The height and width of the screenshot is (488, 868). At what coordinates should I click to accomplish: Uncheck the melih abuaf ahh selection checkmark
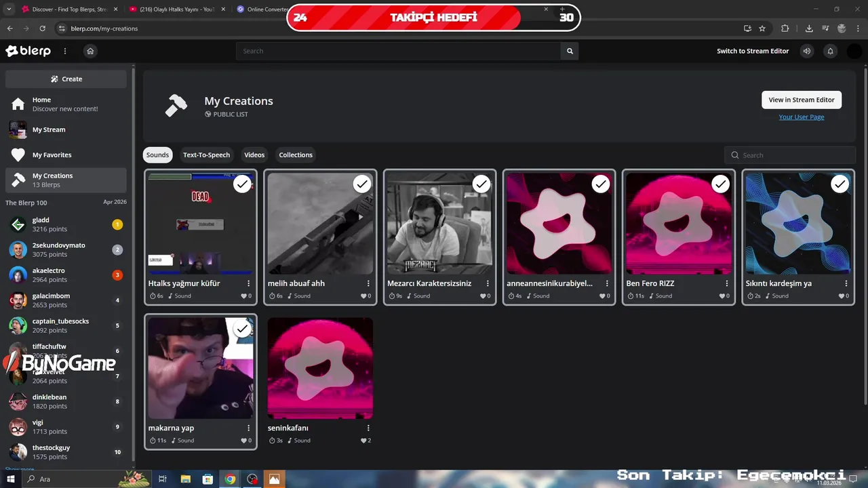click(x=361, y=184)
